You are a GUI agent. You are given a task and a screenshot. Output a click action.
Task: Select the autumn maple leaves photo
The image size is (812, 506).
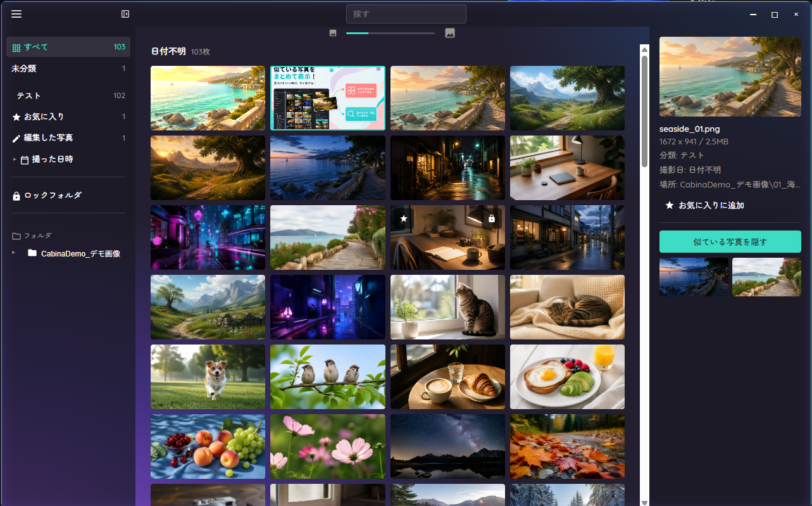pyautogui.click(x=567, y=446)
